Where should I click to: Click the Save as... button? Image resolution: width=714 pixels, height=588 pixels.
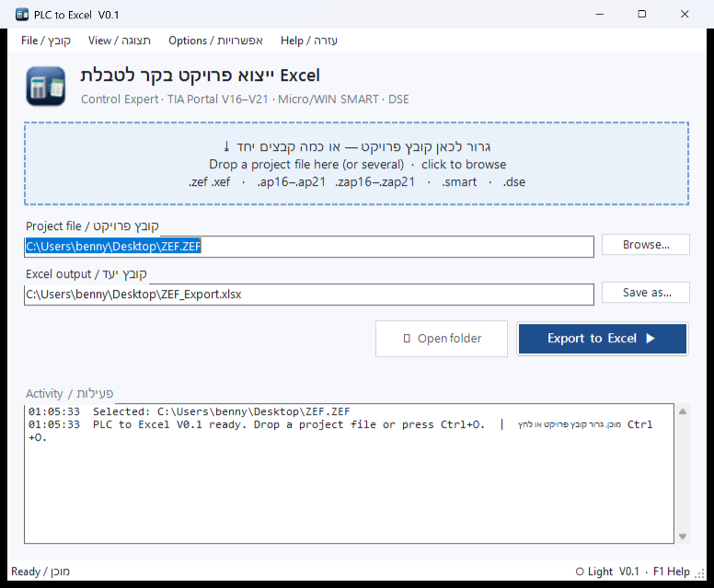pyautogui.click(x=646, y=293)
